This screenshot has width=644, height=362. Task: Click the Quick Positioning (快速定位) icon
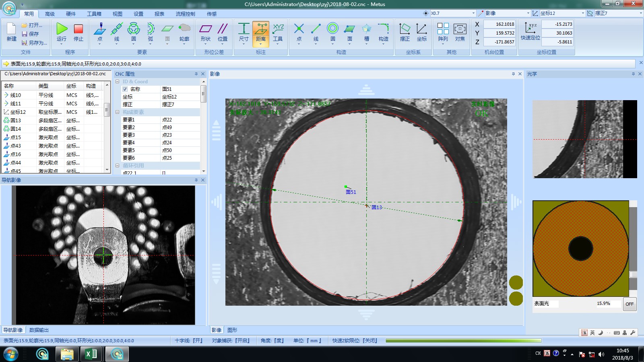[530, 28]
